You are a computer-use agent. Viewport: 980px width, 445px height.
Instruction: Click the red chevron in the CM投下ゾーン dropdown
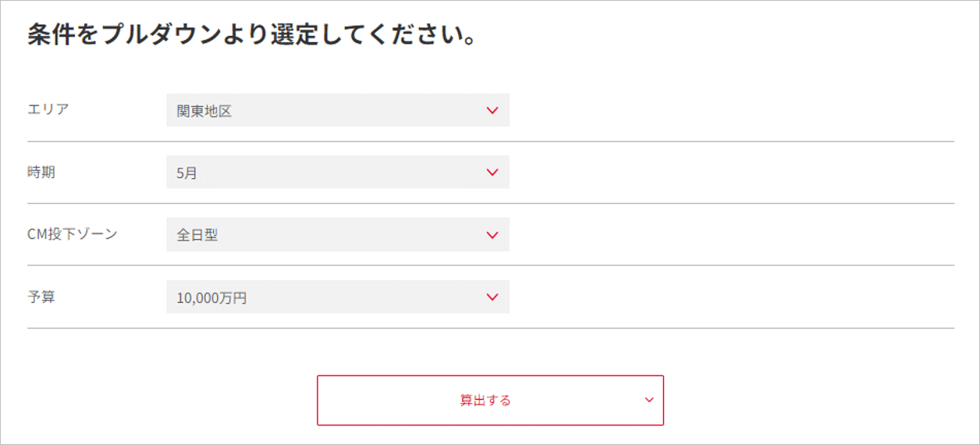[492, 235]
